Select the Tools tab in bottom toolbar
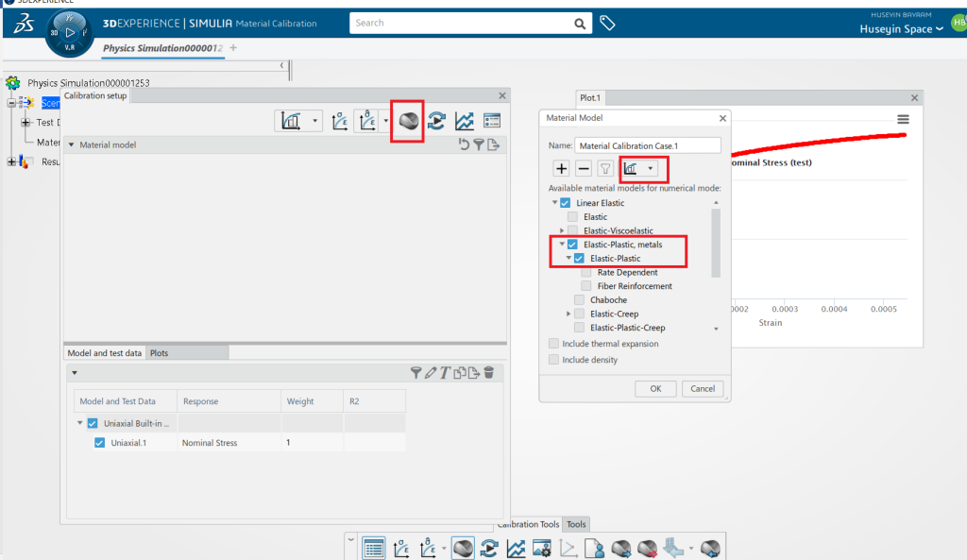 (576, 524)
